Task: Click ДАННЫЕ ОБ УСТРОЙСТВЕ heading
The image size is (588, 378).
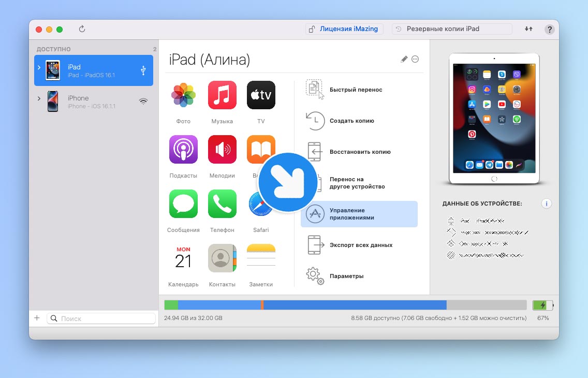Action: [482, 203]
